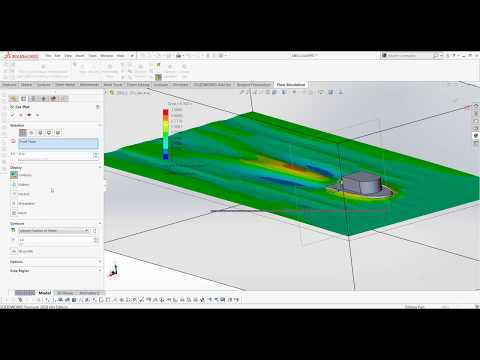The width and height of the screenshot is (480, 360).
Task: Accept the Cut Plot with green checkmark
Action: click(x=13, y=115)
